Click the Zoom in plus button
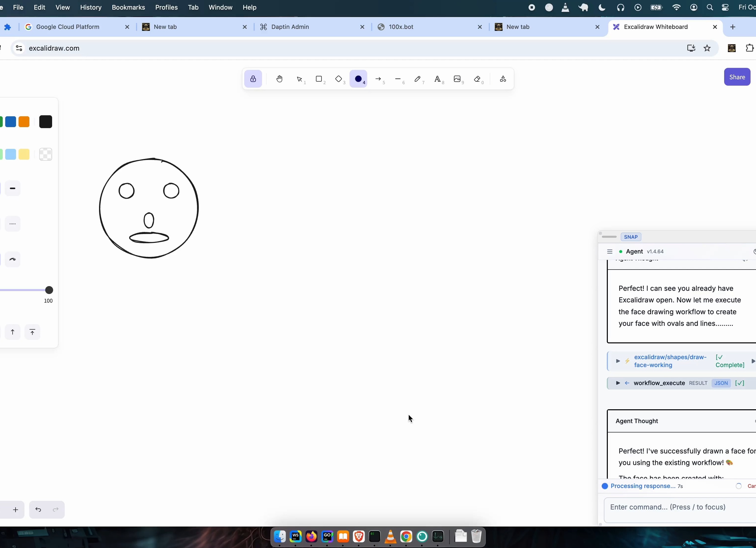The width and height of the screenshot is (756, 548). tap(15, 510)
